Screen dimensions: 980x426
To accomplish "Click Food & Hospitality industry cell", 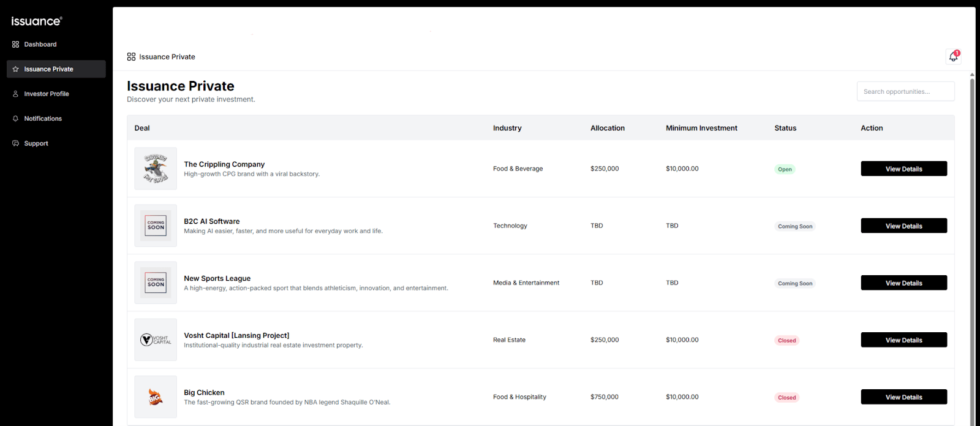I will (519, 397).
